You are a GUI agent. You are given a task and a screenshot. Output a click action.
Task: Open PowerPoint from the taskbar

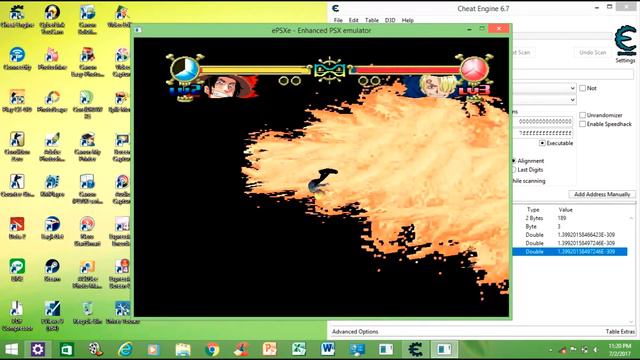point(270,349)
